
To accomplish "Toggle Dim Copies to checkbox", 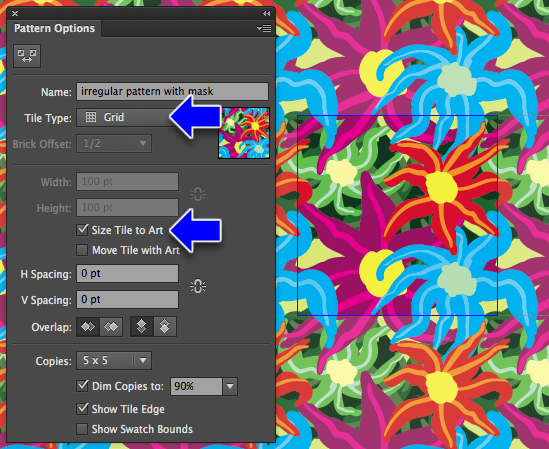I will [82, 386].
